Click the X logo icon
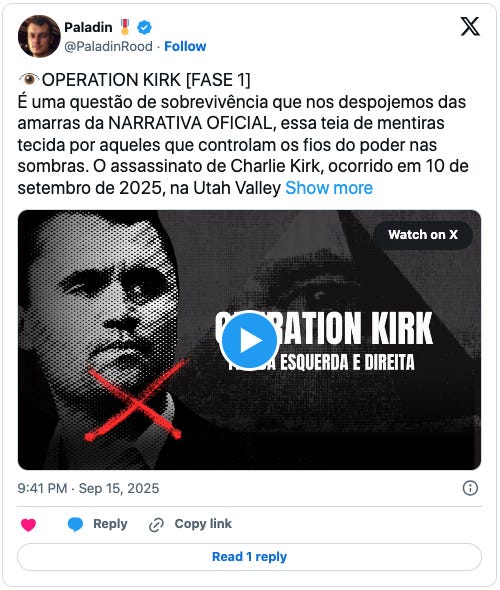The height and width of the screenshot is (590, 500). [470, 26]
